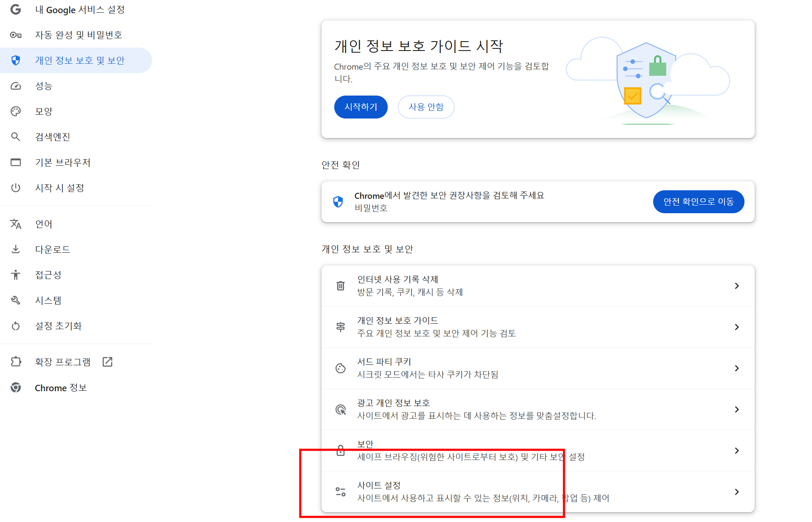Click the privacy guide shield illustration

pyautogui.click(x=648, y=81)
